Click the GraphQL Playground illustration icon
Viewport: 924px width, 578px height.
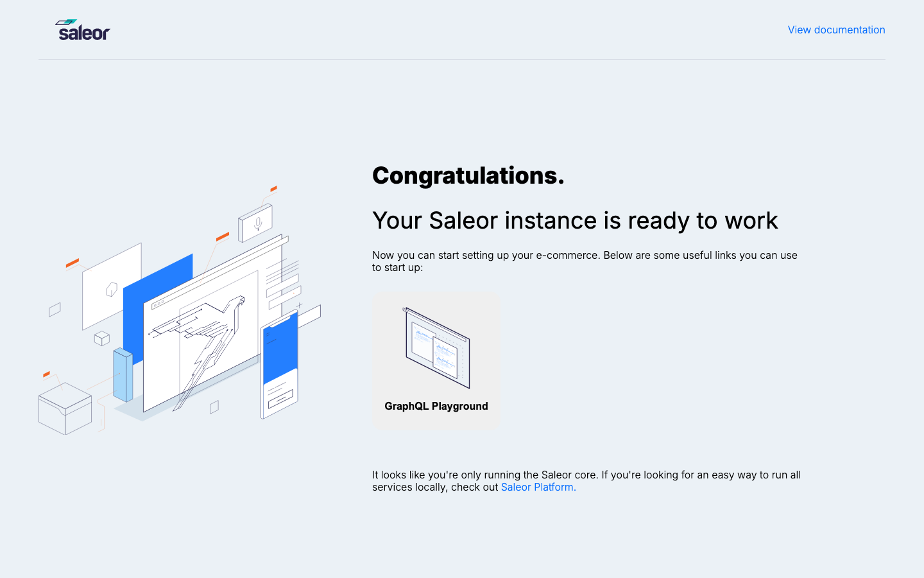point(436,347)
